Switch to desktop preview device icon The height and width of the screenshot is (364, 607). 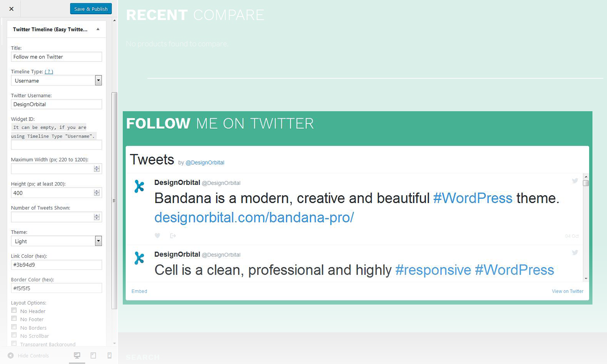(77, 355)
